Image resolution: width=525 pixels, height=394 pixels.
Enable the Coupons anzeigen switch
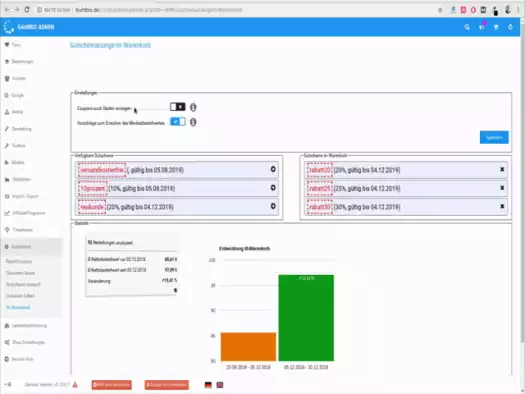pyautogui.click(x=177, y=107)
